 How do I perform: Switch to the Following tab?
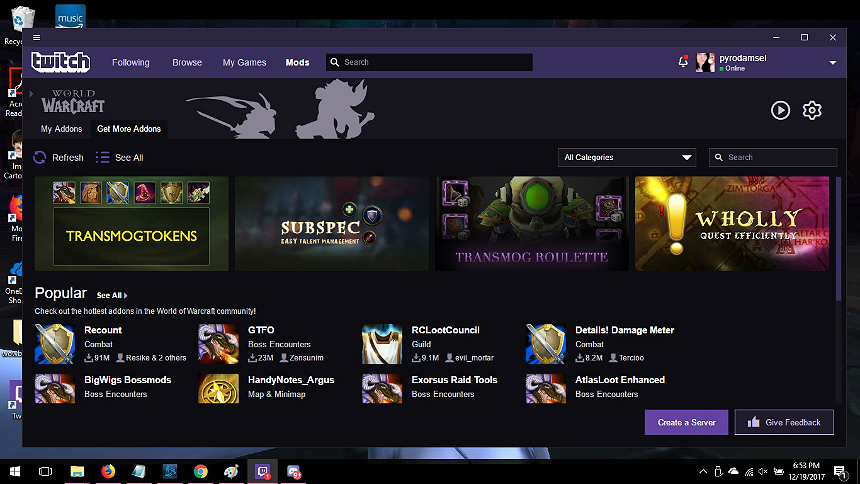131,63
